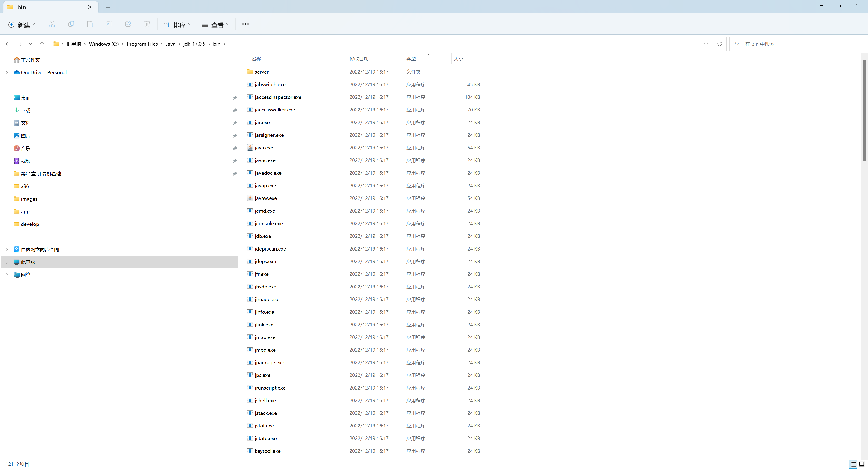Refresh the current folder view

point(719,44)
